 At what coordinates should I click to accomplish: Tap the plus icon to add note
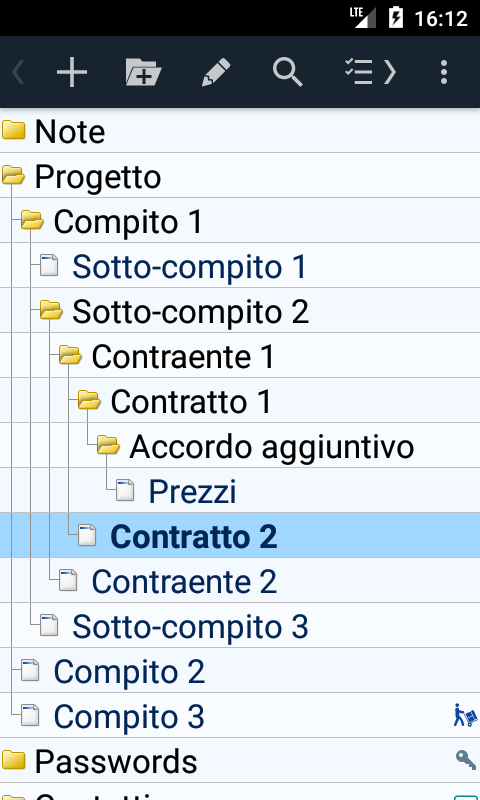[71, 72]
